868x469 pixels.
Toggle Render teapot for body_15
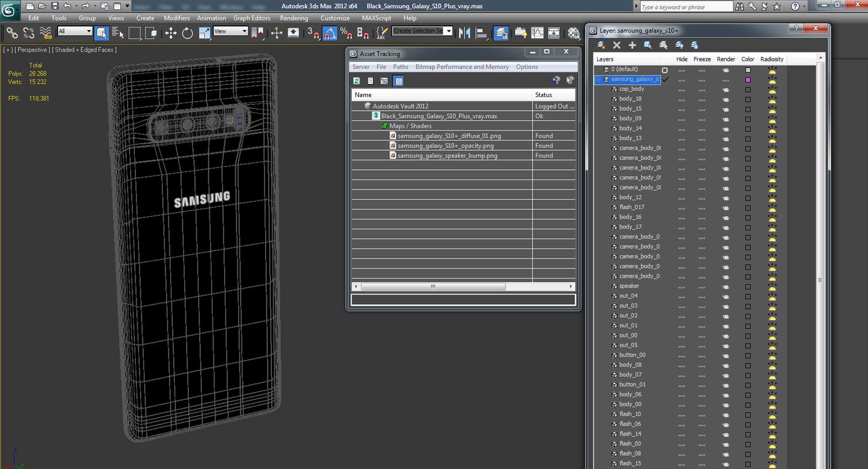[725, 109]
